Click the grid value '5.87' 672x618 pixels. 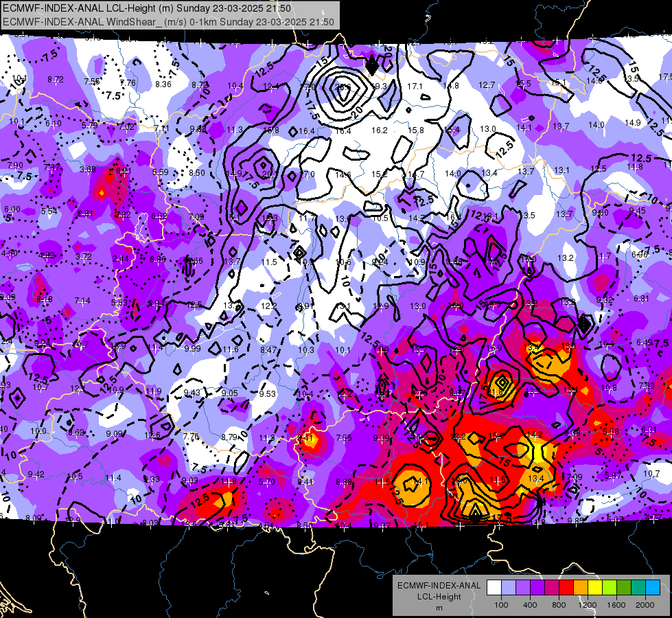point(613,475)
